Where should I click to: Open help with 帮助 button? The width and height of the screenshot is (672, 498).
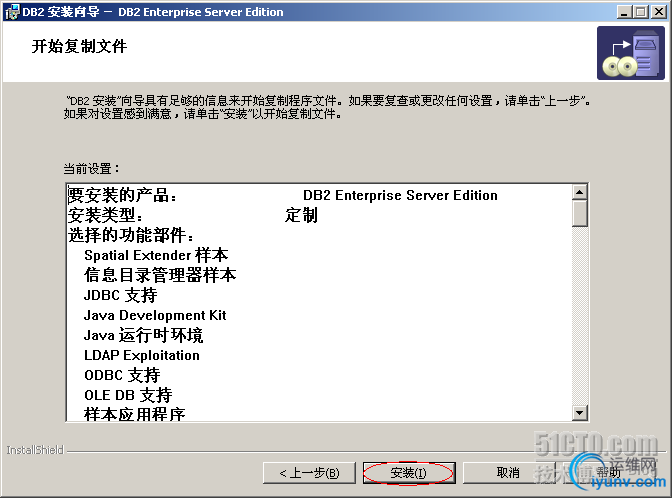(609, 473)
